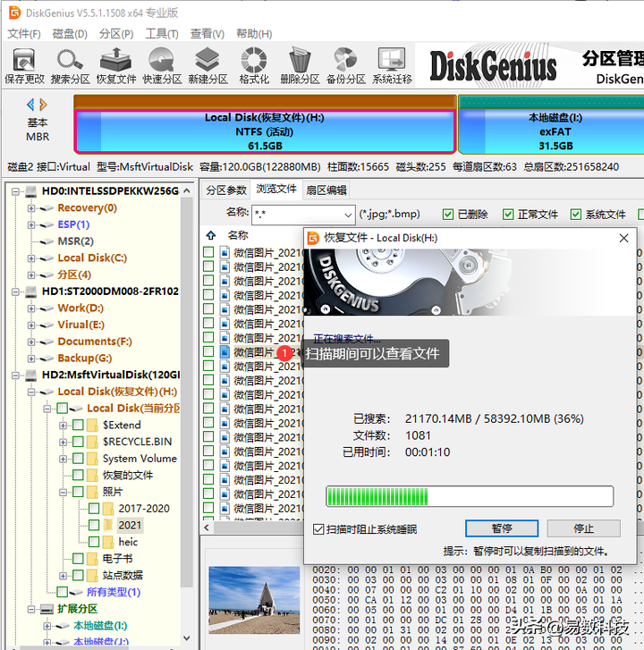Select the HD0 INTELSSDPEKKW256G disk icon
Image resolution: width=644 pixels, height=650 pixels.
(x=31, y=191)
